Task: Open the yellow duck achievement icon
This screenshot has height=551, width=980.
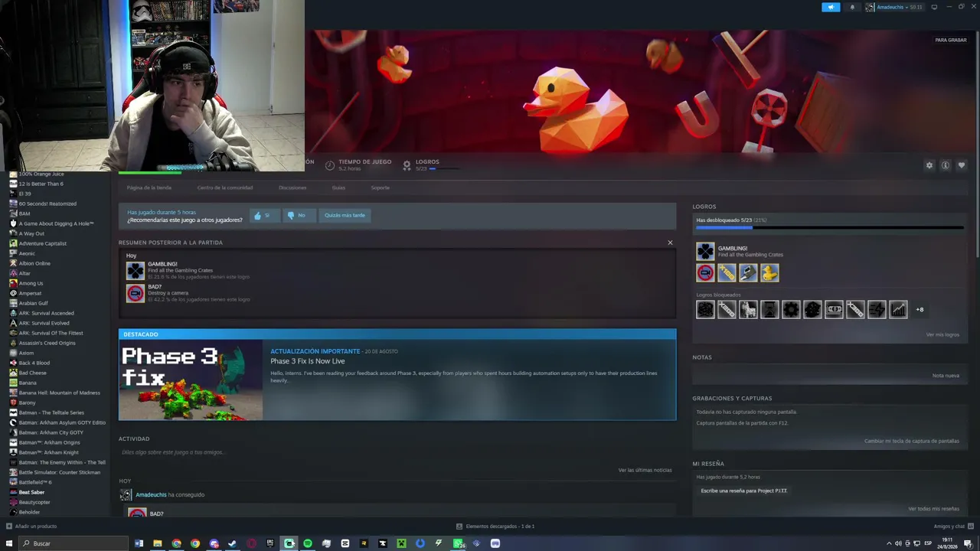Action: [769, 272]
